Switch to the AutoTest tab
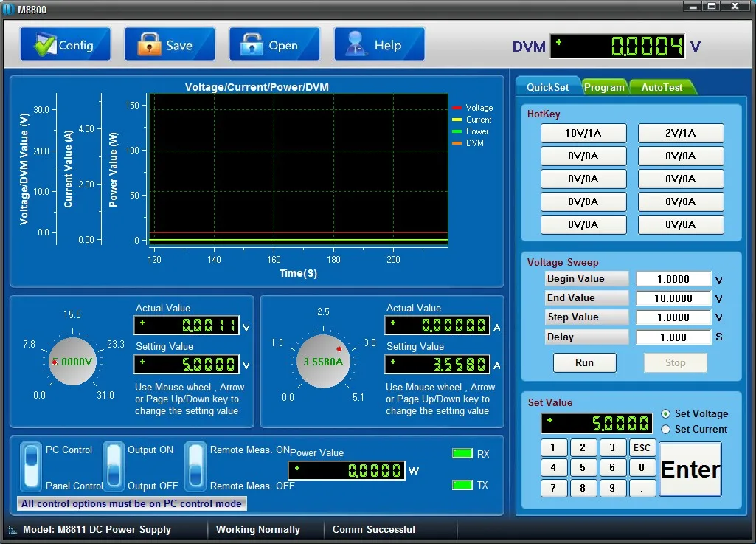Viewport: 756px width, 544px height. [x=662, y=87]
